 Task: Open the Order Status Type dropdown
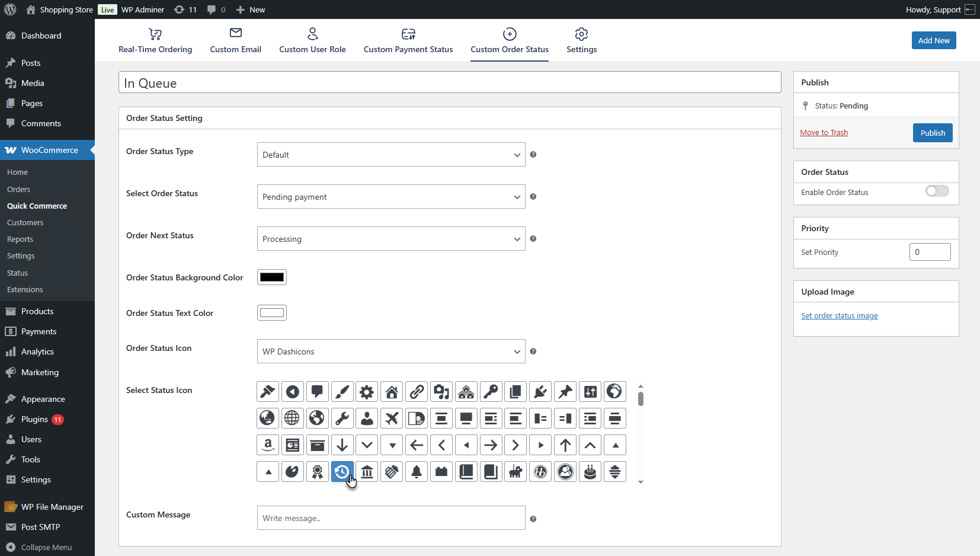click(391, 155)
